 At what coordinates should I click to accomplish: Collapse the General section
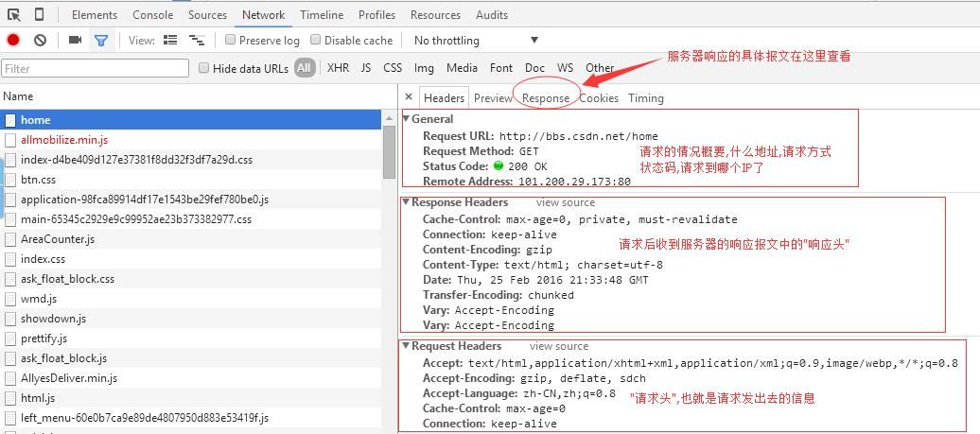click(x=407, y=118)
